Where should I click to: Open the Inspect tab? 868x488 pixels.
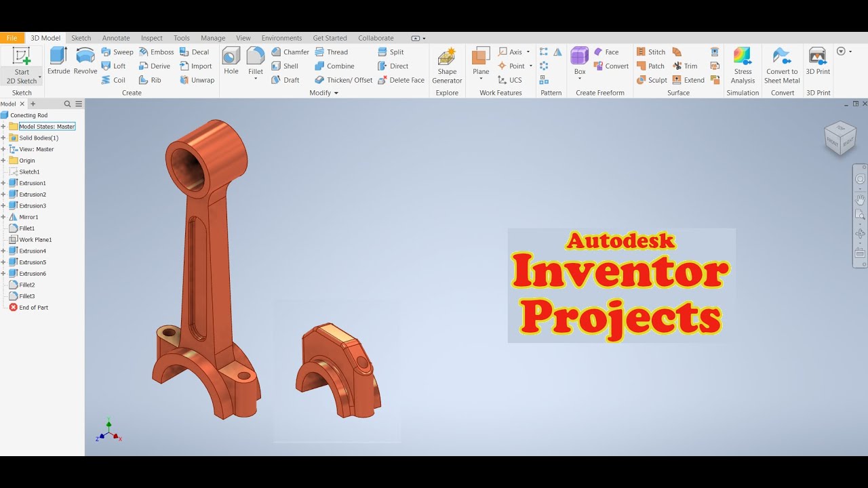click(152, 38)
